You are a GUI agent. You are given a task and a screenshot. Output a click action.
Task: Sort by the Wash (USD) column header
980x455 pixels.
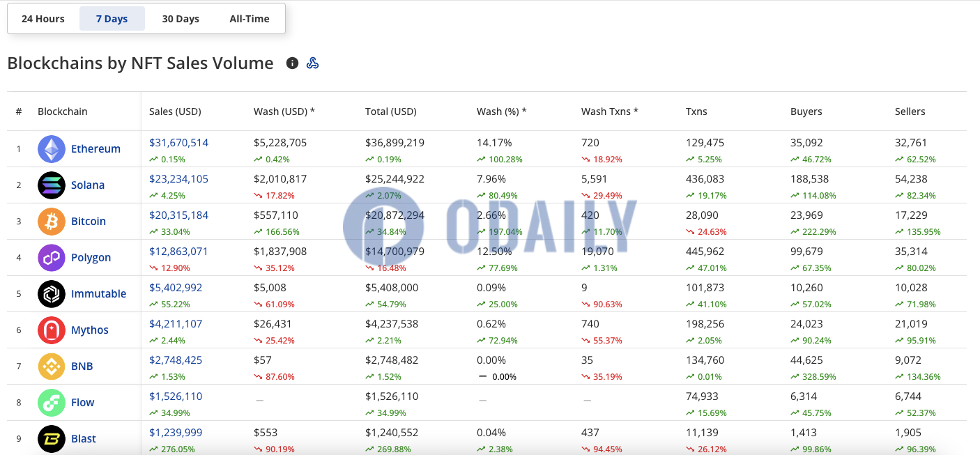(x=284, y=111)
